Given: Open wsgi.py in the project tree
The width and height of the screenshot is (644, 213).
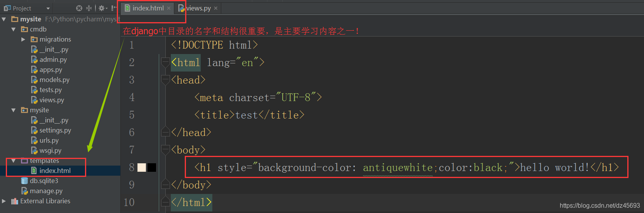Looking at the screenshot, I should [x=50, y=150].
